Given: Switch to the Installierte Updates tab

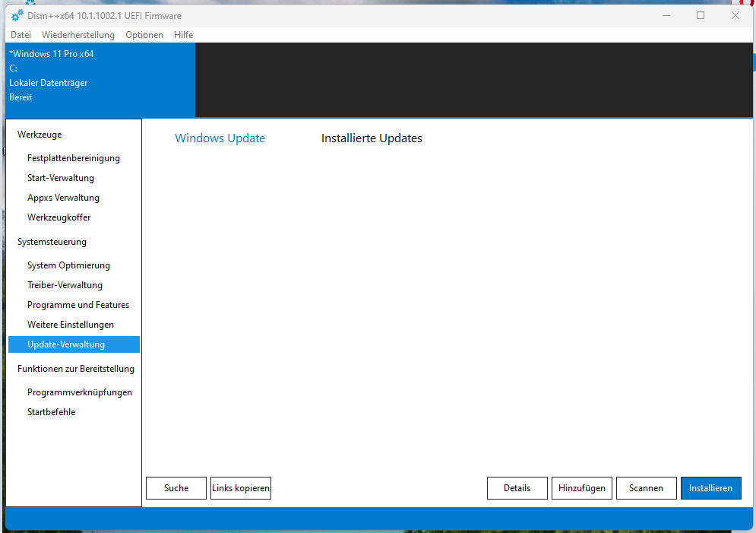Looking at the screenshot, I should click(x=372, y=138).
